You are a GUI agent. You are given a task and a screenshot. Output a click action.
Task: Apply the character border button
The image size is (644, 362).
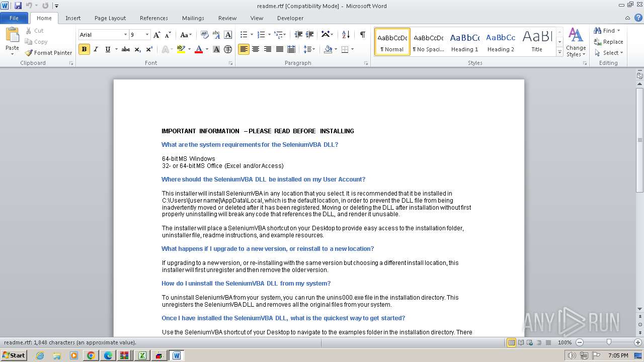(x=228, y=35)
